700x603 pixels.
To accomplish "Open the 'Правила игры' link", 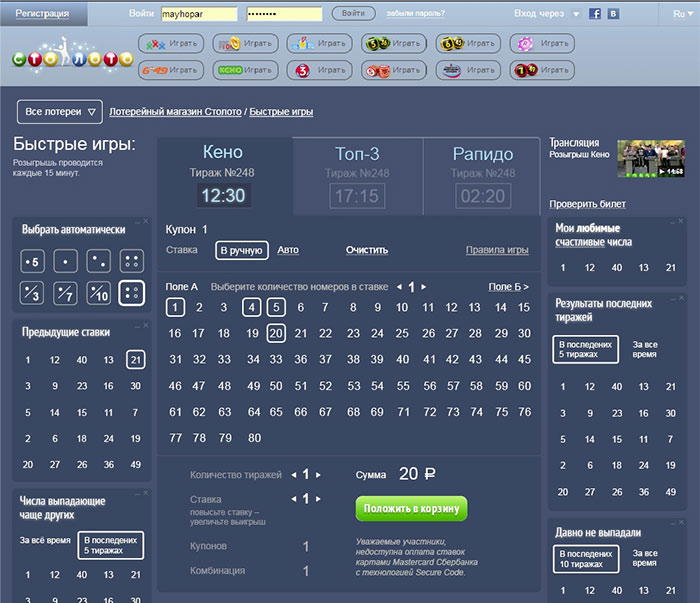I will pyautogui.click(x=497, y=250).
